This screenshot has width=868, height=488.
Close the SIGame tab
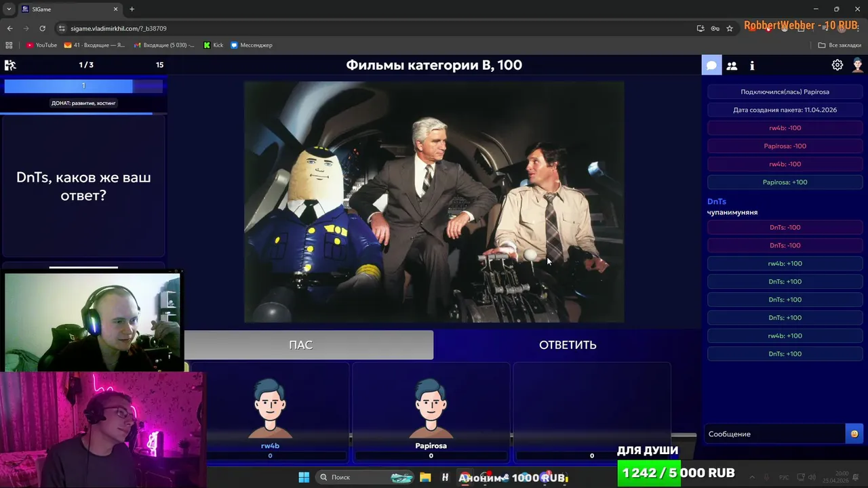[116, 9]
